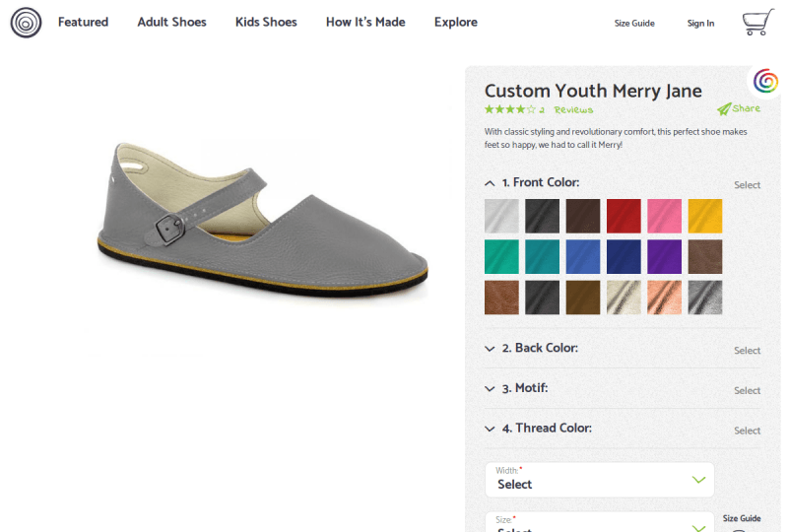Expand the Back Color section
788x532 pixels.
(x=623, y=349)
